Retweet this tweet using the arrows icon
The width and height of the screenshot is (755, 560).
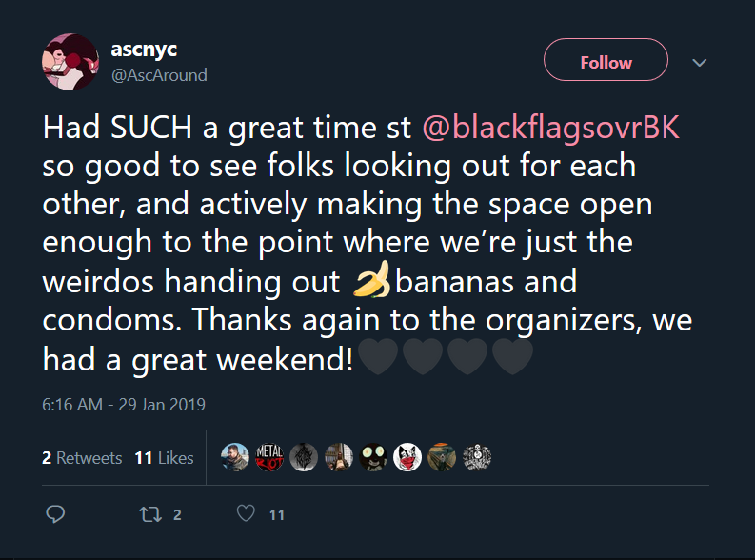click(x=150, y=514)
